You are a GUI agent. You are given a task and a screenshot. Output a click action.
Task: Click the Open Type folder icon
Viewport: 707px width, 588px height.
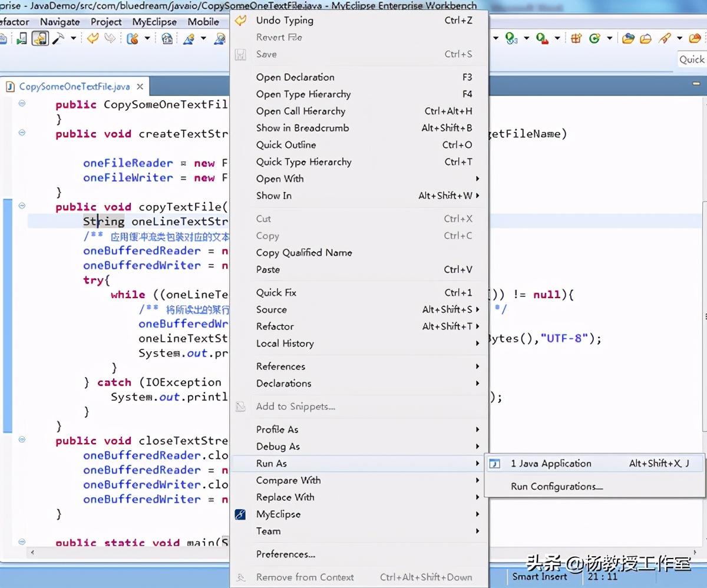[x=629, y=38]
